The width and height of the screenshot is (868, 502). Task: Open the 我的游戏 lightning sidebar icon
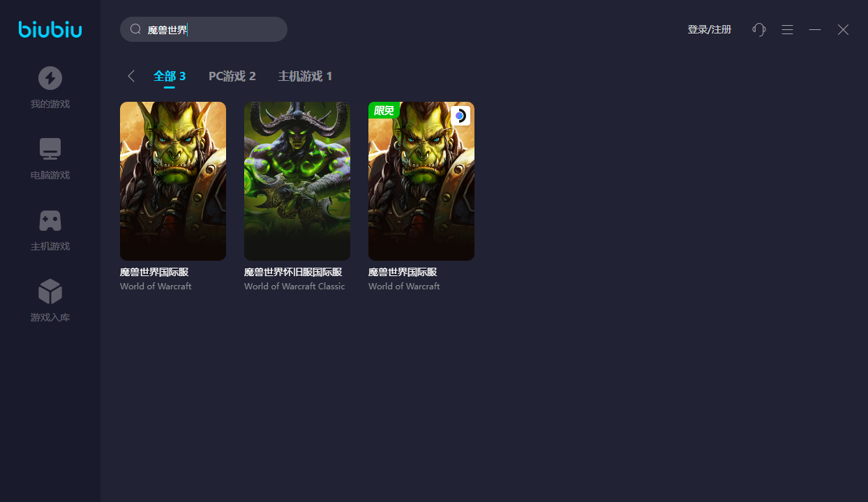coord(50,78)
